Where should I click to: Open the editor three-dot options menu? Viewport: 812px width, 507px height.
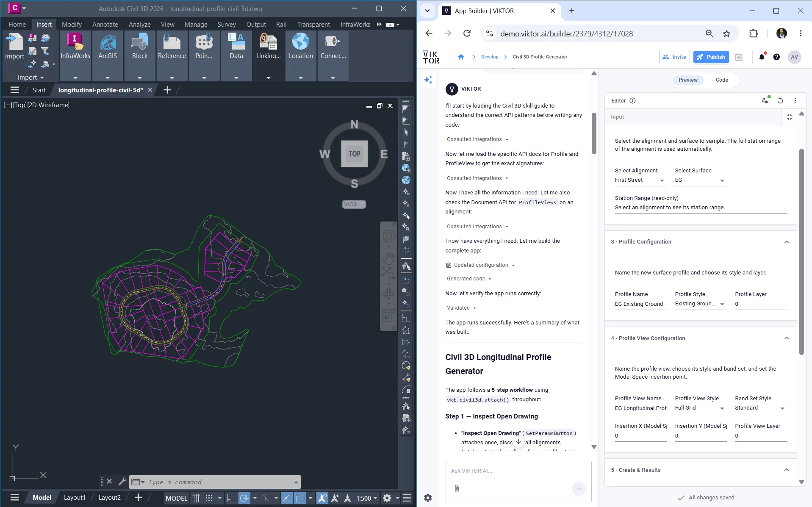click(x=795, y=100)
